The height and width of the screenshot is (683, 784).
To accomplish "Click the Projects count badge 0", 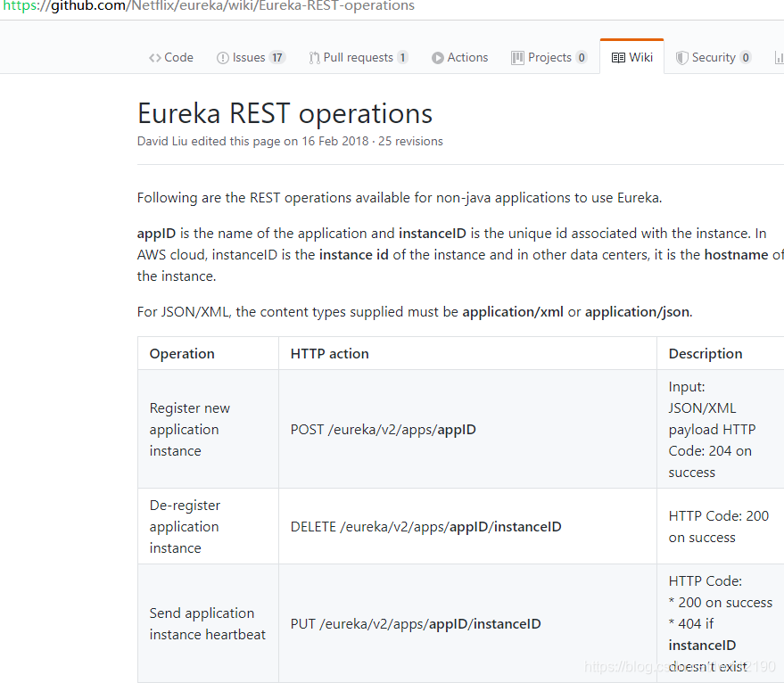I will click(581, 58).
